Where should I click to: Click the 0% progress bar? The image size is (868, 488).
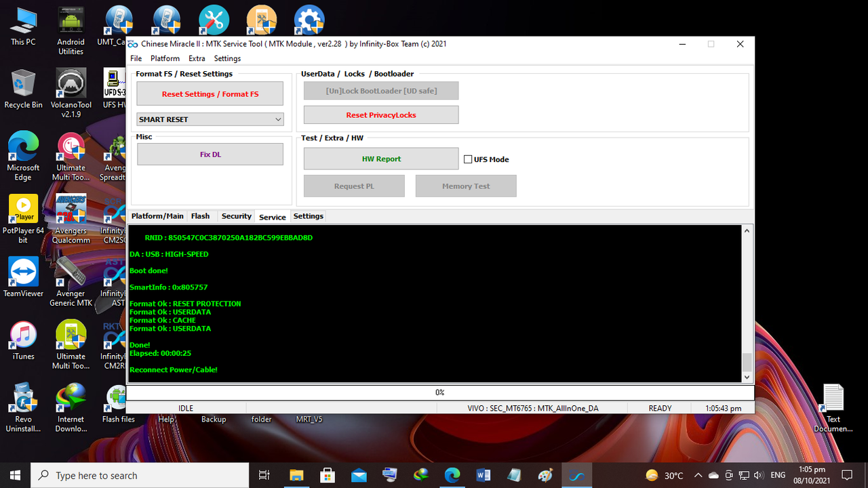coord(440,392)
